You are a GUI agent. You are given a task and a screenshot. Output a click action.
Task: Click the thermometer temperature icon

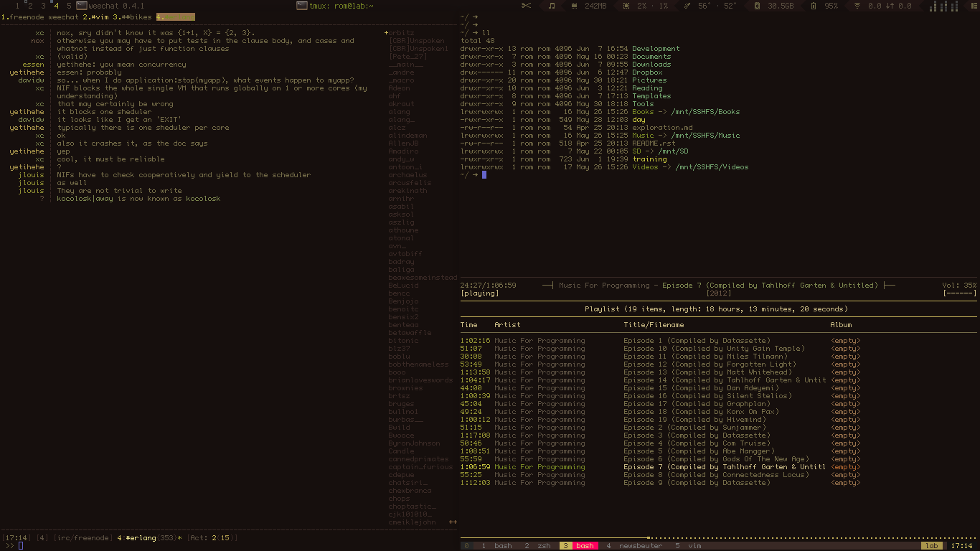point(687,6)
